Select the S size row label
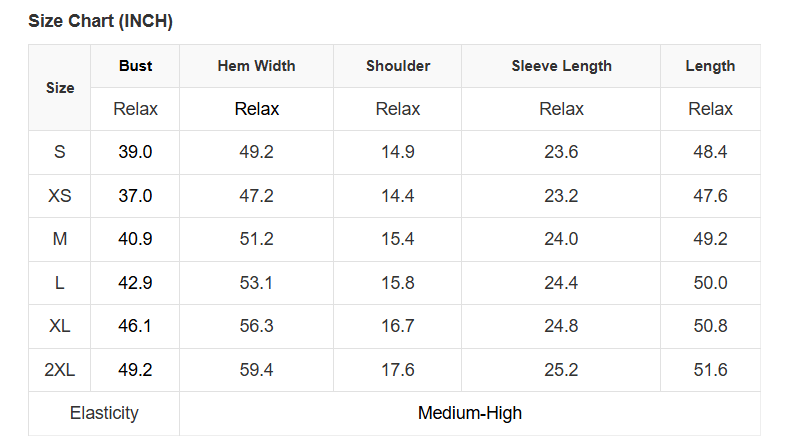The width and height of the screenshot is (792, 439). pos(60,152)
